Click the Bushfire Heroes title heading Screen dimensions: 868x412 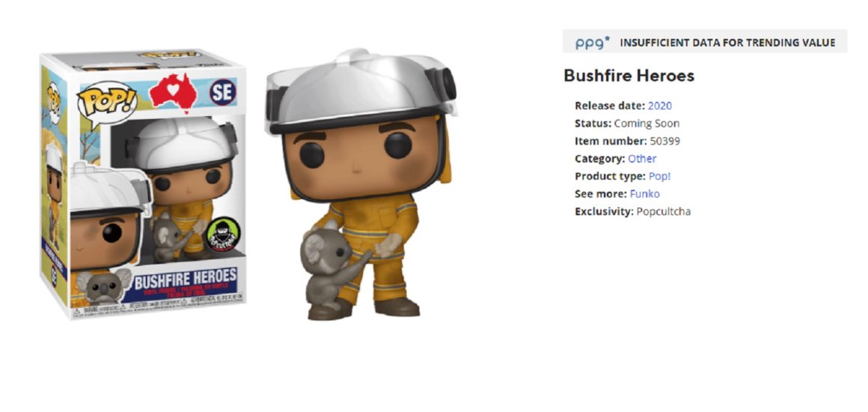[x=629, y=76]
